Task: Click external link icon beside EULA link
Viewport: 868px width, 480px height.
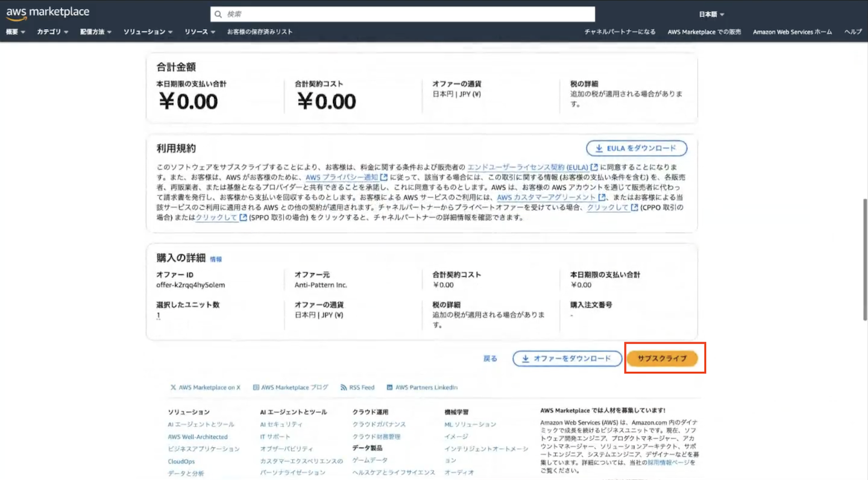Action: pos(594,167)
